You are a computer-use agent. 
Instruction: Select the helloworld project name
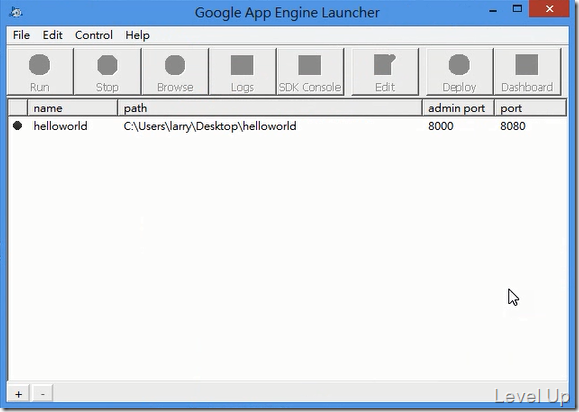click(61, 126)
